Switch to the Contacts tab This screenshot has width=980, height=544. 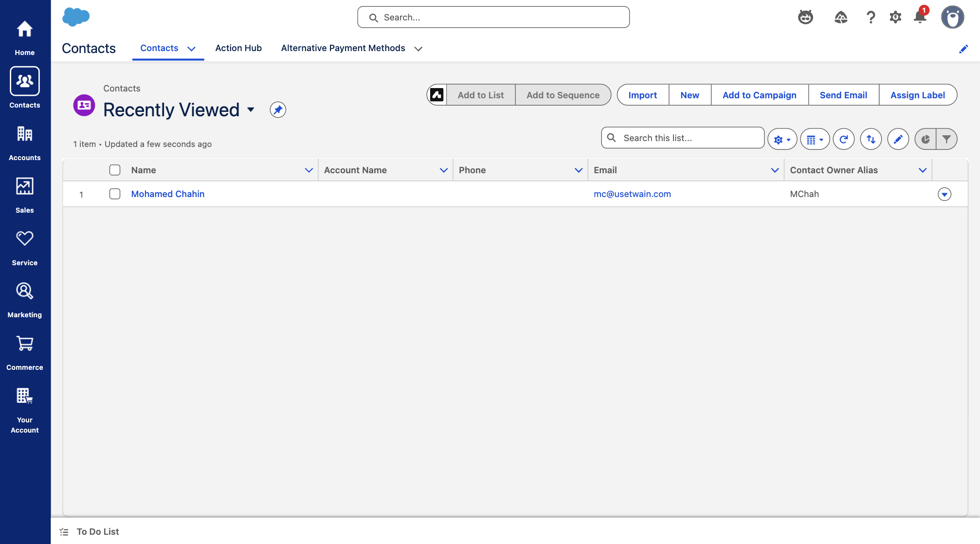[x=159, y=48]
